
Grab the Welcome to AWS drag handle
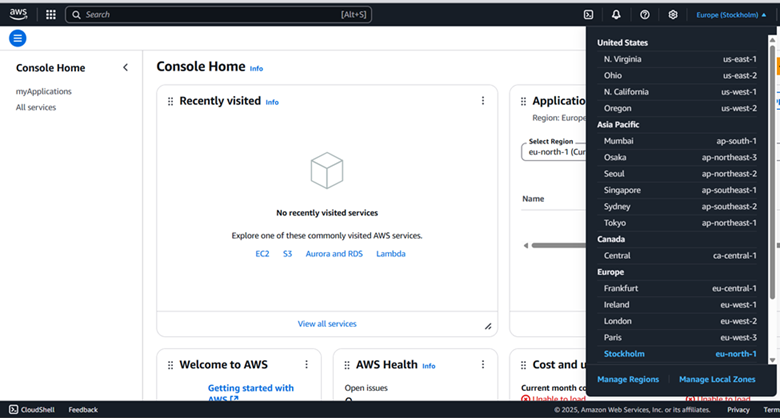click(170, 365)
